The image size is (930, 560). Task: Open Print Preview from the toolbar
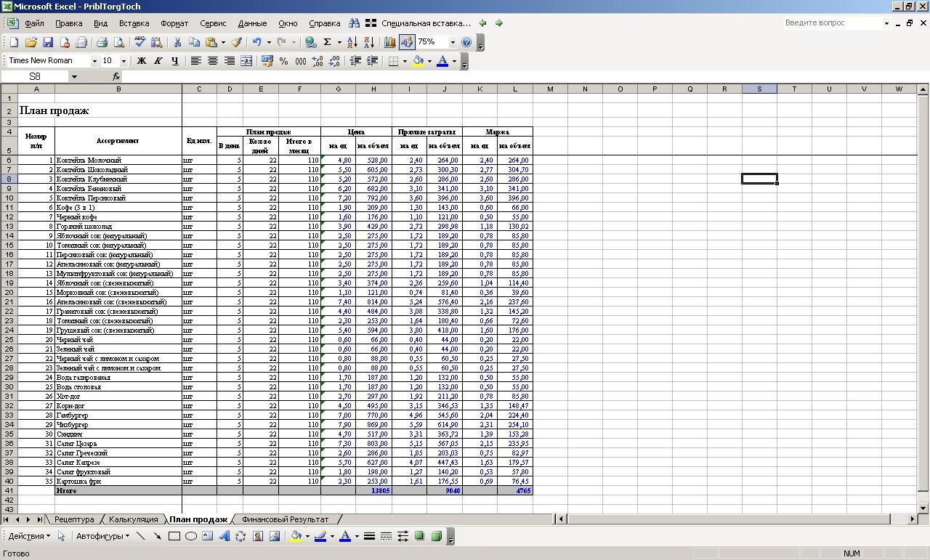[119, 42]
